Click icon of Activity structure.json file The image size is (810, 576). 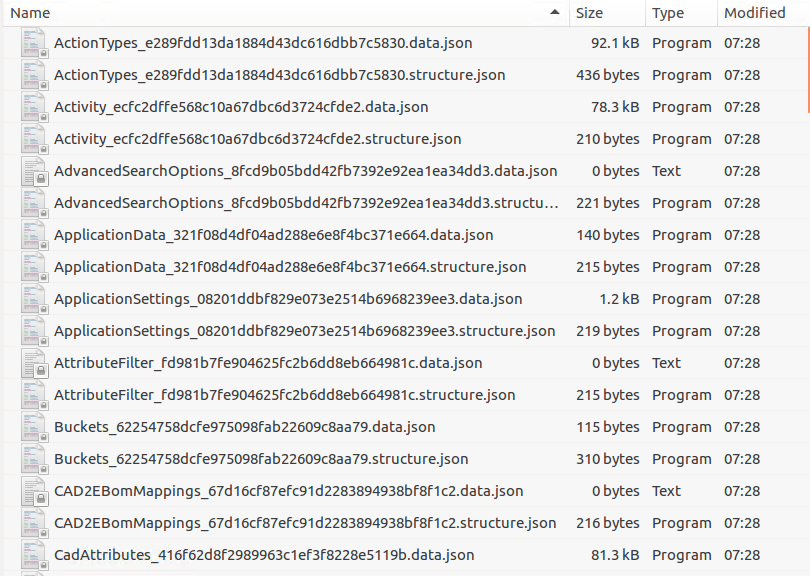coord(33,139)
